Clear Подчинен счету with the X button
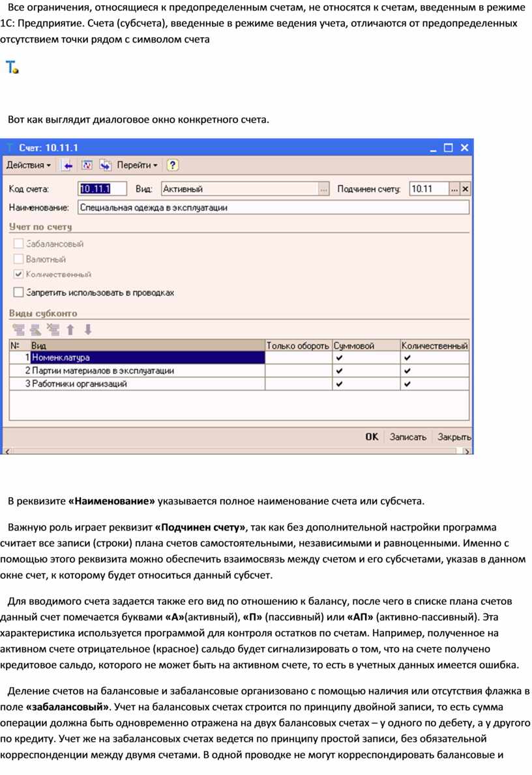This screenshot has height=775, width=532. click(465, 189)
